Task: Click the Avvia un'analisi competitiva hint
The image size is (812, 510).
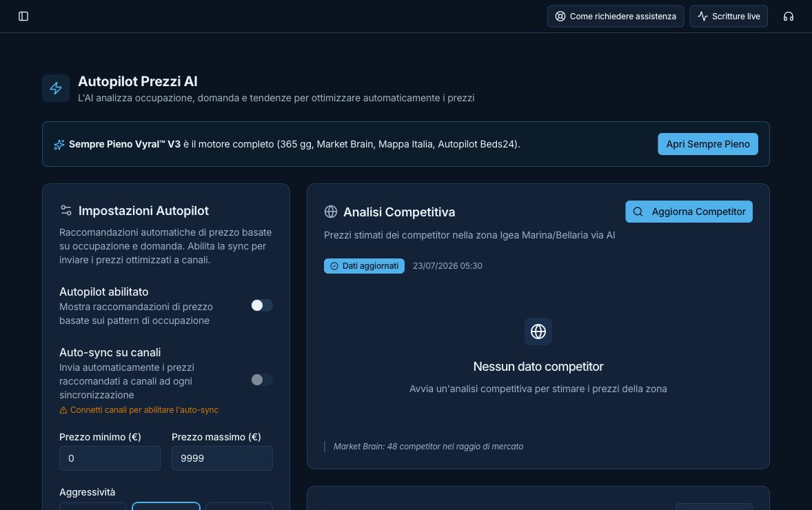Action: [538, 389]
